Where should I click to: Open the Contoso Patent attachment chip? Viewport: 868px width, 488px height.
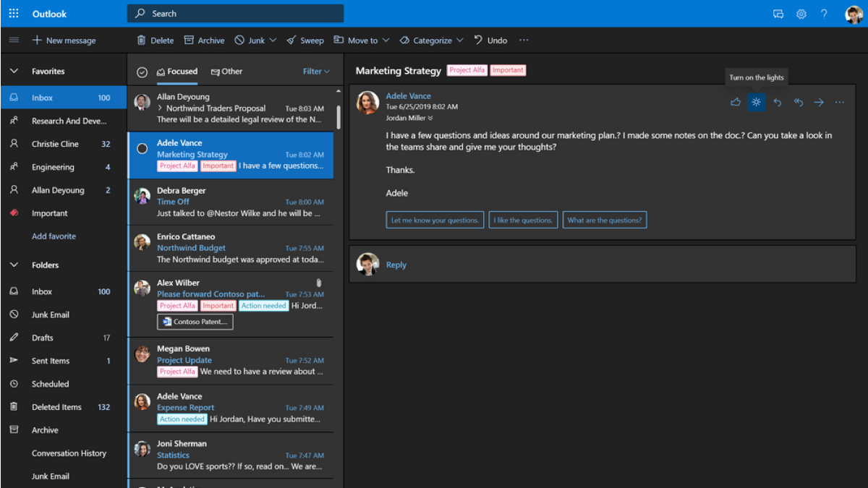point(195,322)
